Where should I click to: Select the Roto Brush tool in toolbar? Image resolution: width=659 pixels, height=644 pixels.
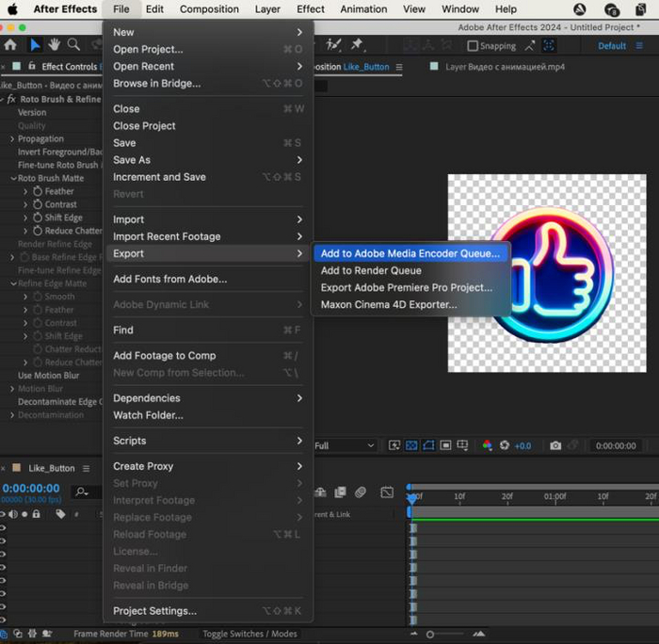pyautogui.click(x=333, y=44)
